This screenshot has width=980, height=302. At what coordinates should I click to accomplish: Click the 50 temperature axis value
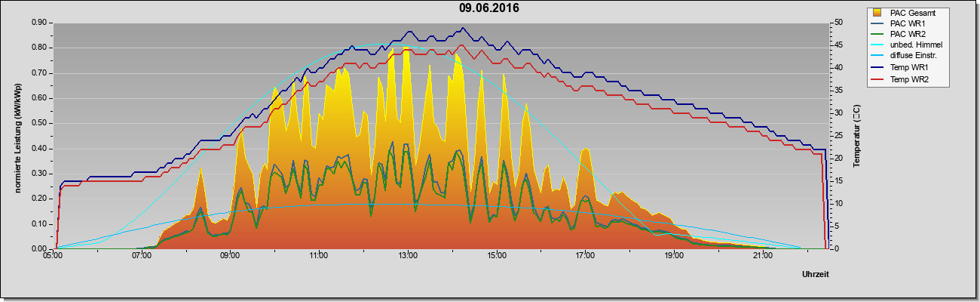tap(838, 23)
